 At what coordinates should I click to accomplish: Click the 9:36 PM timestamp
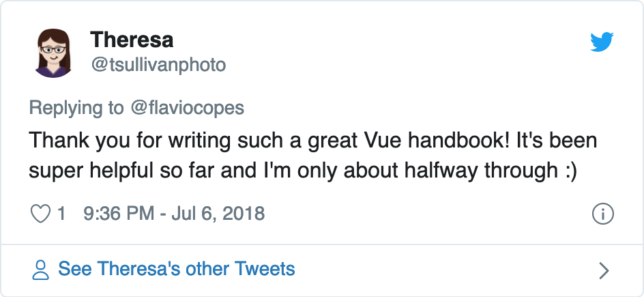click(118, 214)
